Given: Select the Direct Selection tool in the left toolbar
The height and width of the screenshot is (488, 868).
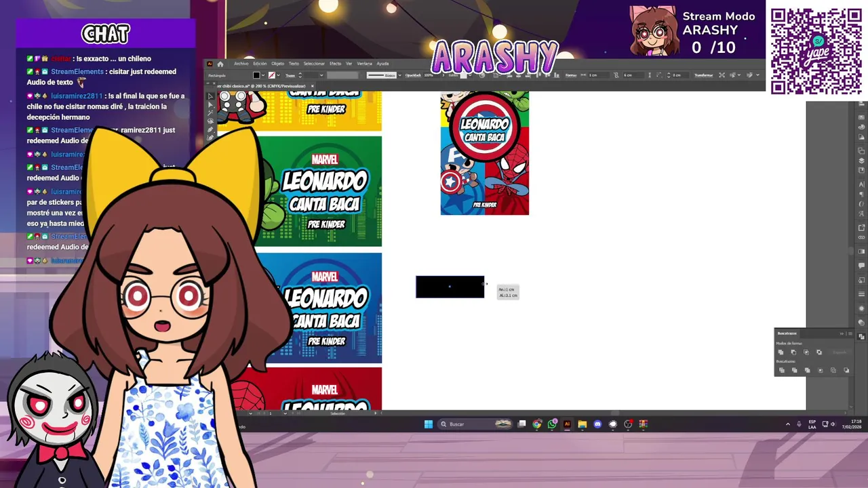Looking at the screenshot, I should (x=210, y=105).
